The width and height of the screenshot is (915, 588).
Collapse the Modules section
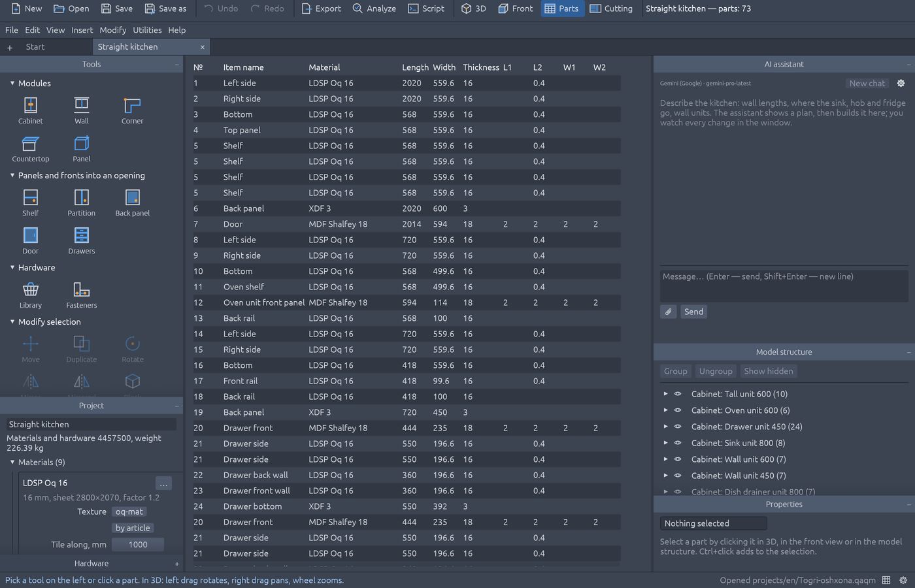point(12,83)
